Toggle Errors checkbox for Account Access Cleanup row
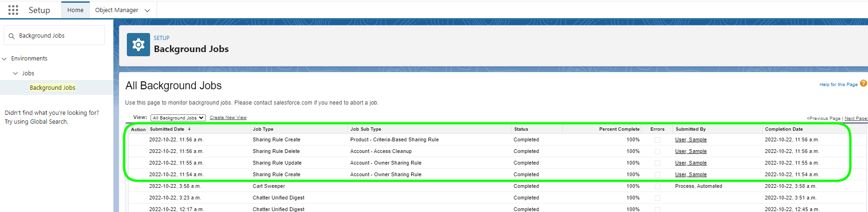This screenshot has width=868, height=212. (658, 152)
